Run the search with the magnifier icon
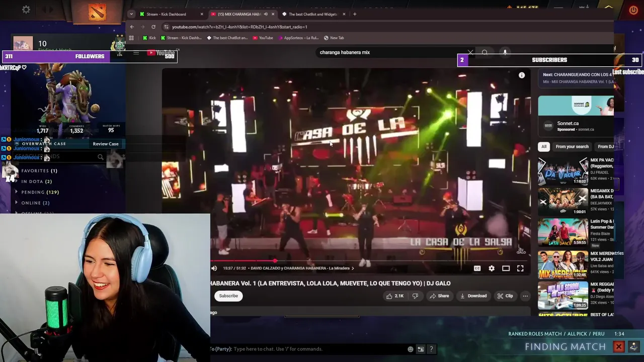Screen dimensions: 644x362 (485, 52)
